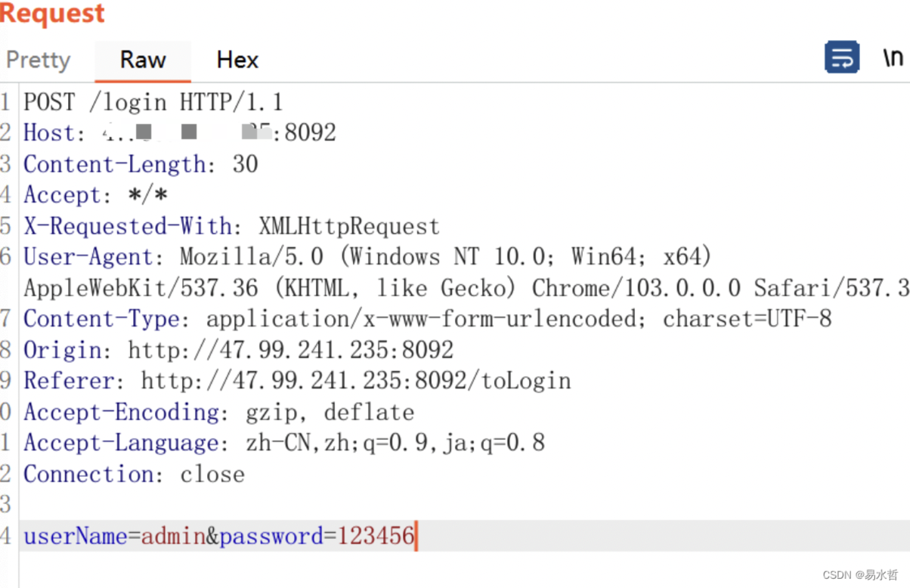Click the POST /login request line
Image resolution: width=910 pixels, height=588 pixels.
click(153, 101)
